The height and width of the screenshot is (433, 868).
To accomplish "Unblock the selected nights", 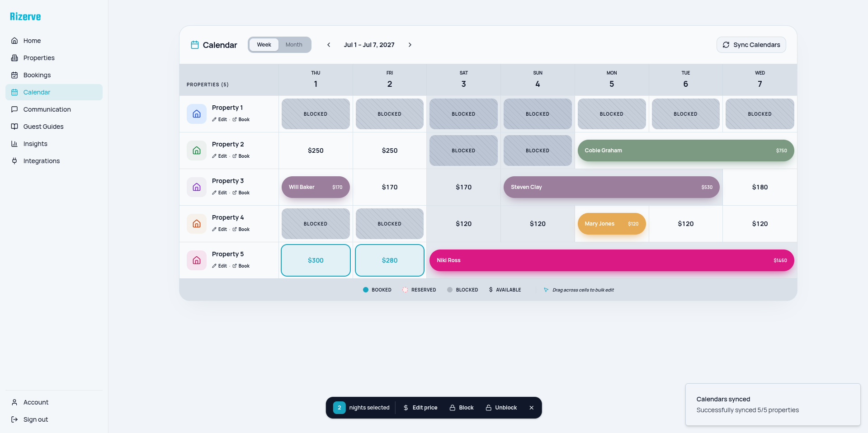I will click(501, 408).
